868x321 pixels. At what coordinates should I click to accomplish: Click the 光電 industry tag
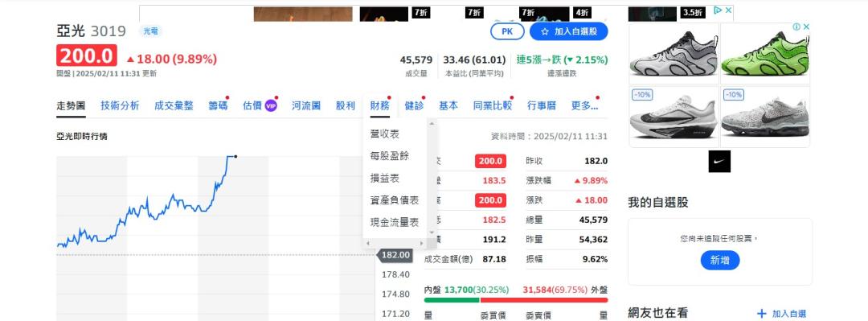150,31
